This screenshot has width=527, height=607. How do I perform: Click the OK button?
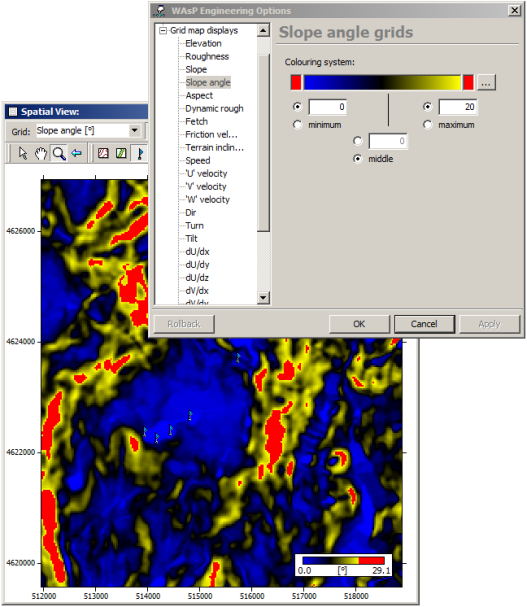[359, 324]
